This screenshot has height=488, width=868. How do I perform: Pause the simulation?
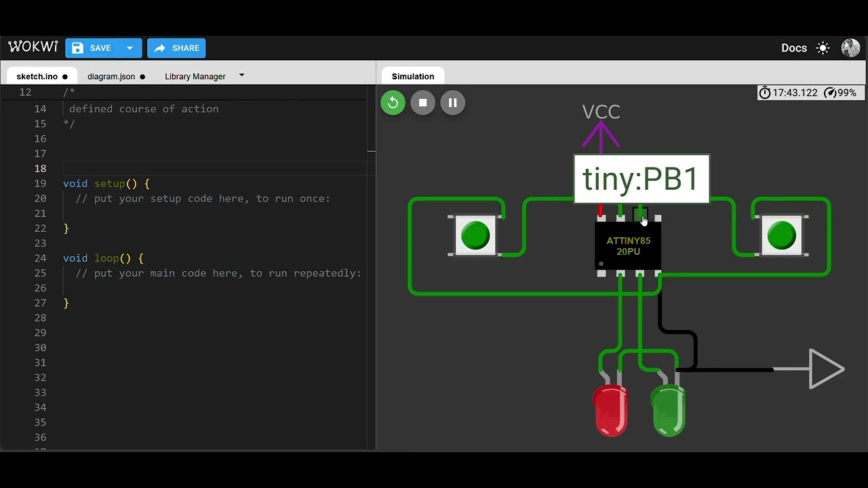[452, 103]
